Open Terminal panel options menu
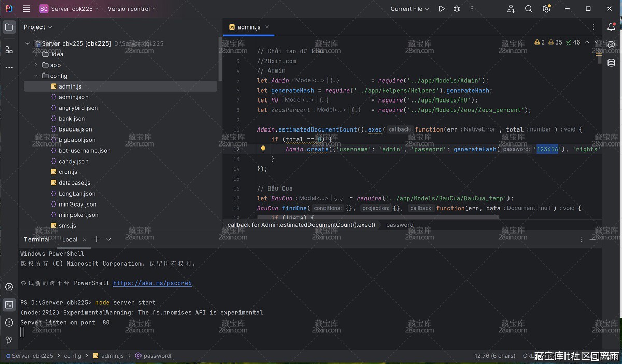 point(581,239)
